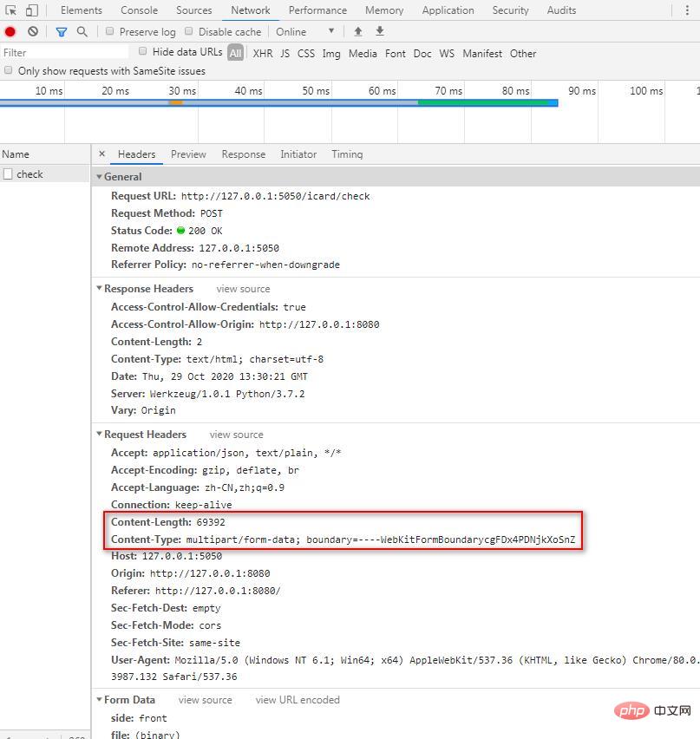Check Only show requests with SameSite issues
Image resolution: width=700 pixels, height=739 pixels.
8,70
